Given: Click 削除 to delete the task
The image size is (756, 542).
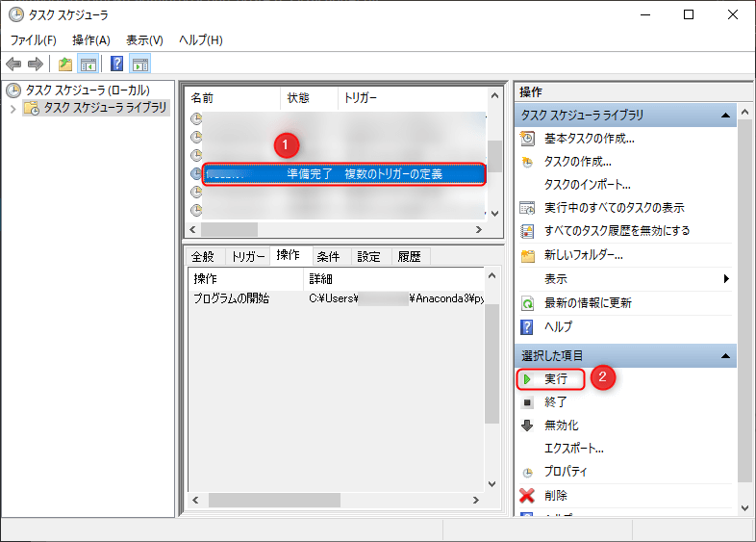Looking at the screenshot, I should 555,495.
